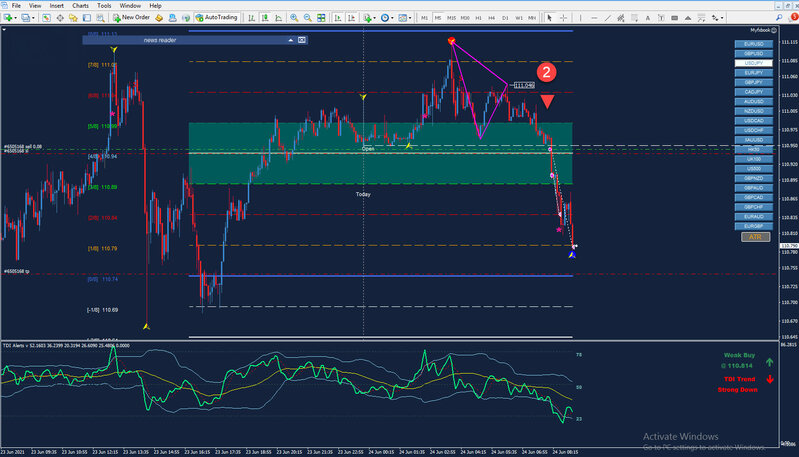The image size is (799, 457).
Task: Zoom in on the chart
Action: [x=294, y=18]
